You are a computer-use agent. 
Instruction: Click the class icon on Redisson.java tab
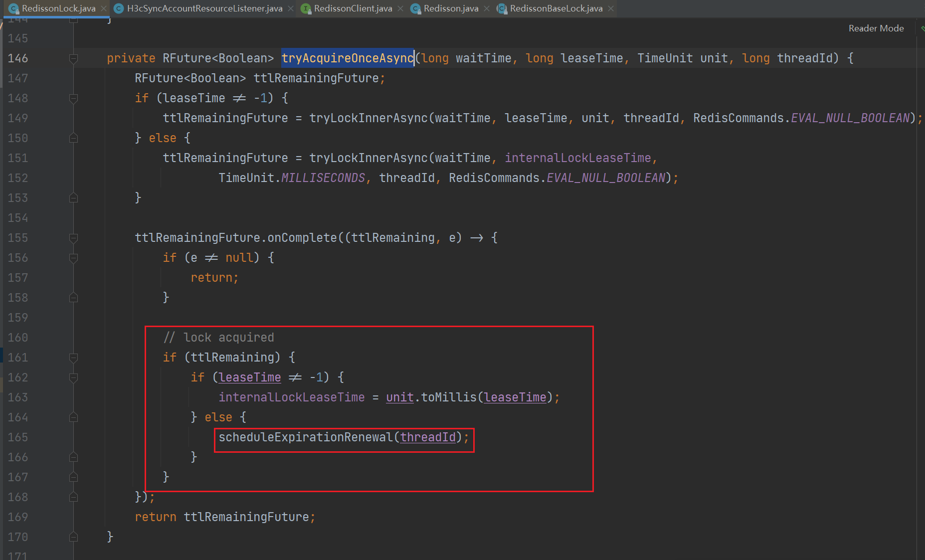pyautogui.click(x=415, y=8)
